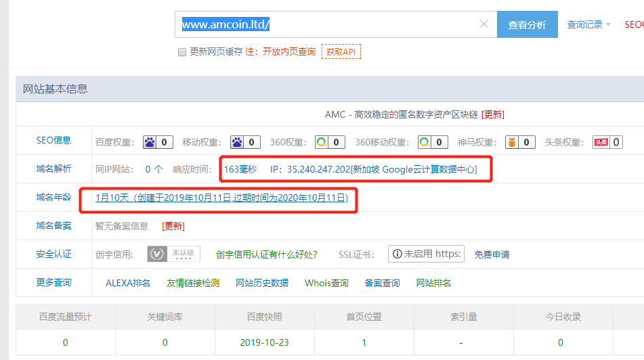Click the 未认证 创宇信用 badge
This screenshot has width=644, height=360.
point(174,254)
